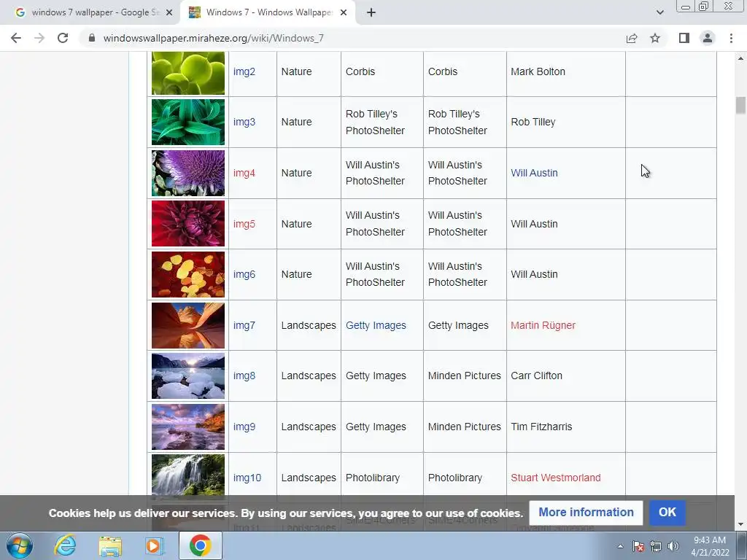
Task: Click the scrollbar up arrow
Action: [740, 58]
